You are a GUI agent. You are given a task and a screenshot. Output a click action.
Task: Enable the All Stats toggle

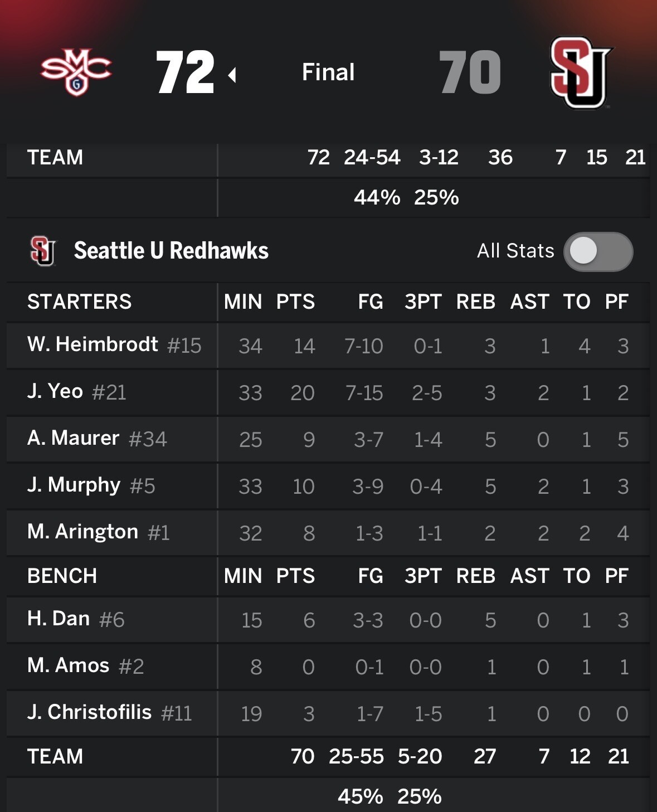(x=598, y=251)
